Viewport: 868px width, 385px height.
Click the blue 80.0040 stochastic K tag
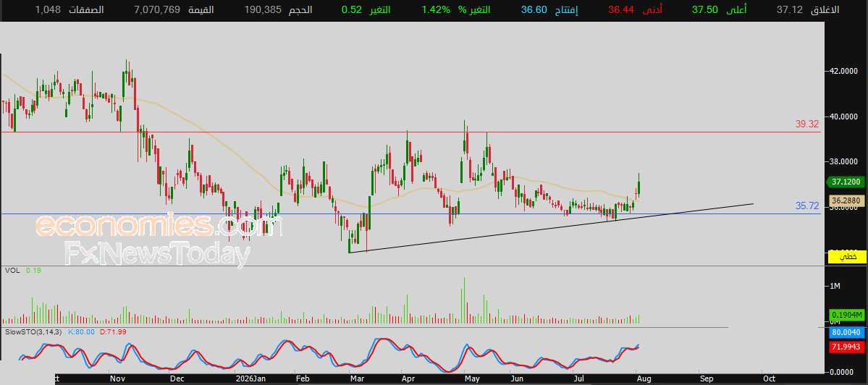[846, 333]
